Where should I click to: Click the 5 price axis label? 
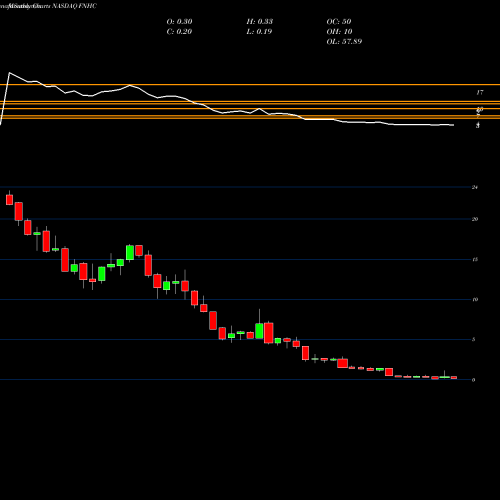pyautogui.click(x=473, y=340)
